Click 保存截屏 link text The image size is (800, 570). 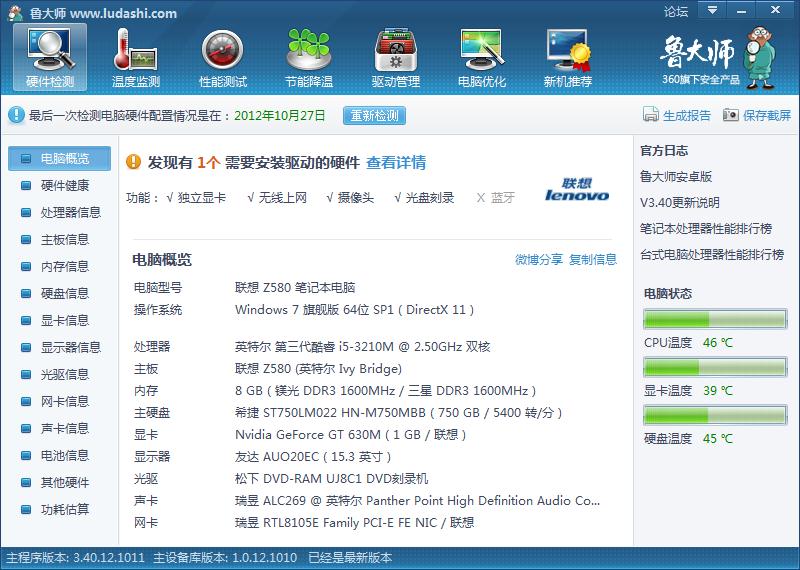tap(767, 115)
